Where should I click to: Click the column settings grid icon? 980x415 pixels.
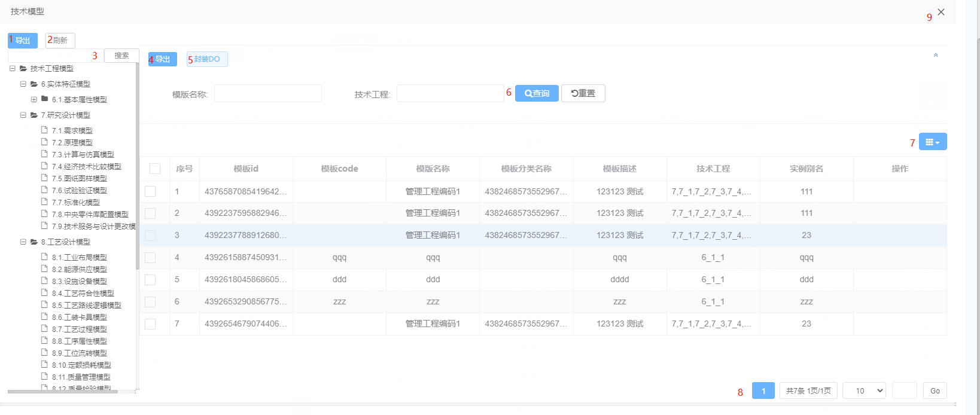tap(932, 142)
